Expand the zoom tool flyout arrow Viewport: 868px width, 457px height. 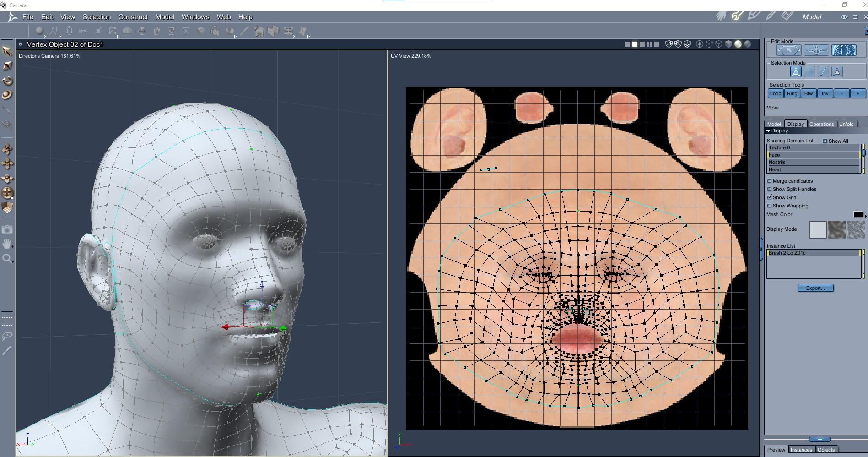pos(12,261)
